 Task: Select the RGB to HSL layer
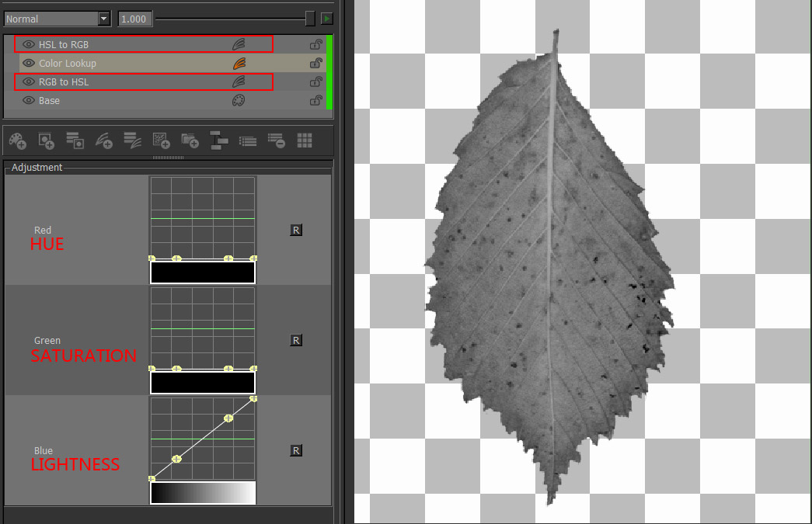(117, 82)
